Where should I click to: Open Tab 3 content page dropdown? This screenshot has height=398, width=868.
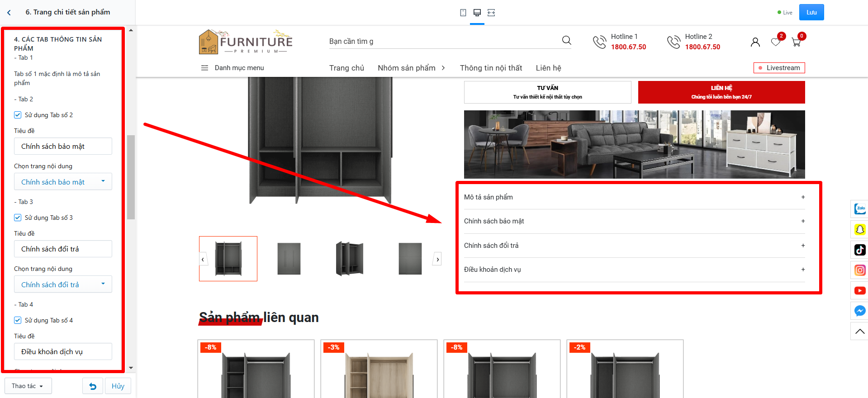[63, 284]
